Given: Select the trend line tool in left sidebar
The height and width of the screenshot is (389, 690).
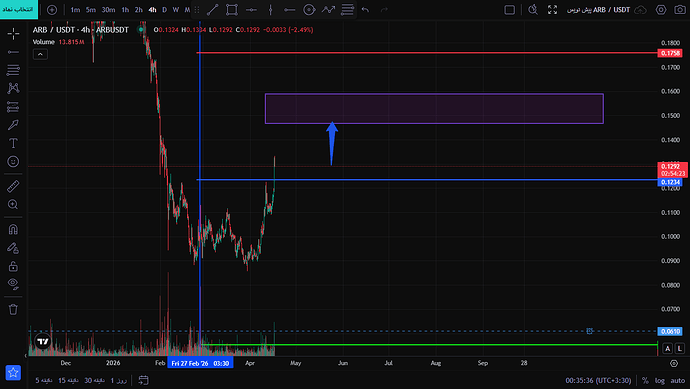Looking at the screenshot, I should click(13, 52).
